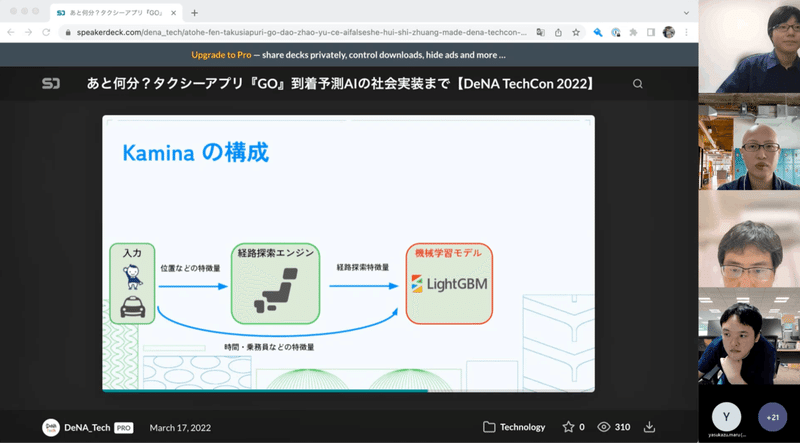Click the folder icon beside Technology

[x=489, y=427]
